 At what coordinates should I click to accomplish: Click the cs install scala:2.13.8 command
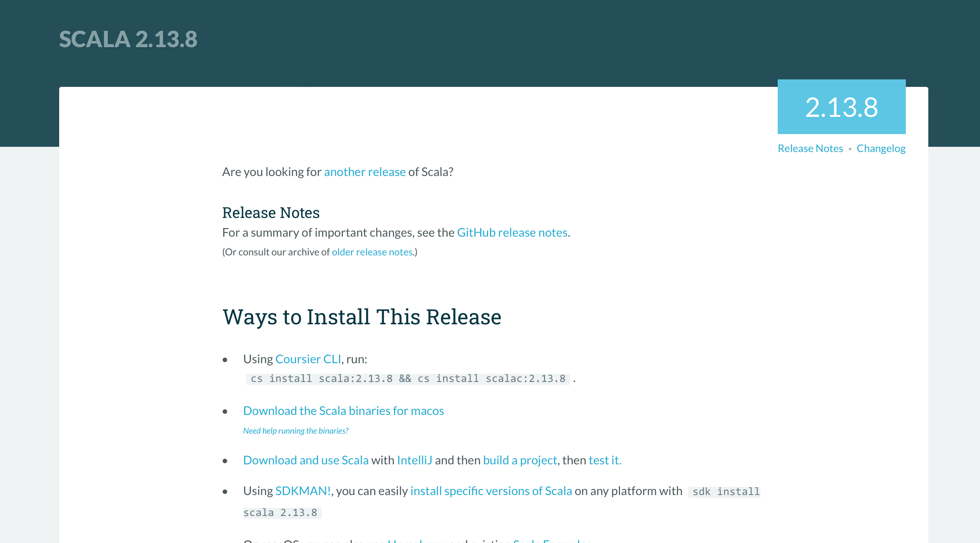click(408, 379)
